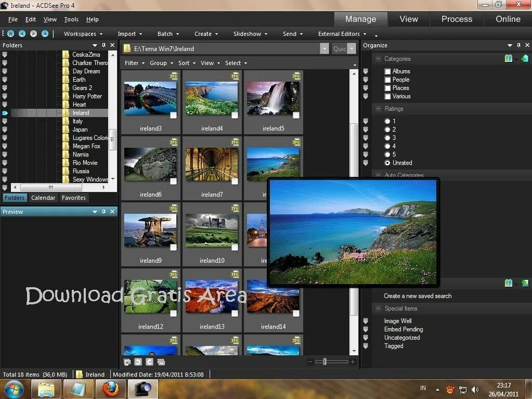
Task: Zoom in thumbnails with plus icon
Action: click(353, 362)
